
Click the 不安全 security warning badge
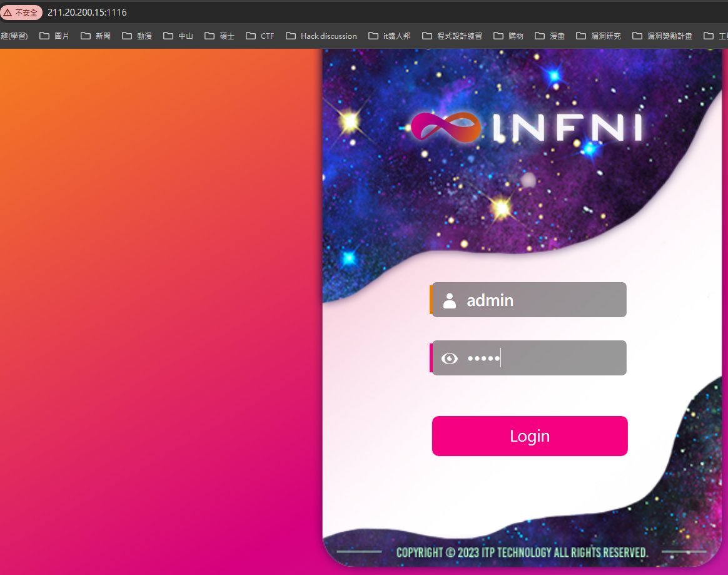click(21, 13)
